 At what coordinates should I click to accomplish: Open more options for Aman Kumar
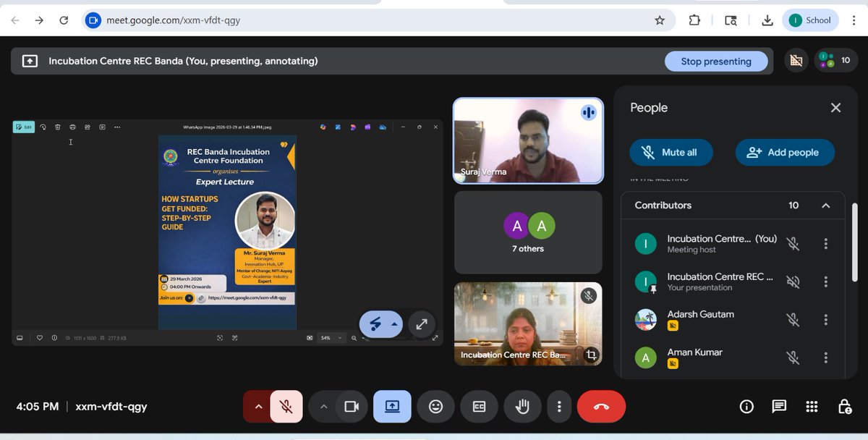(825, 357)
